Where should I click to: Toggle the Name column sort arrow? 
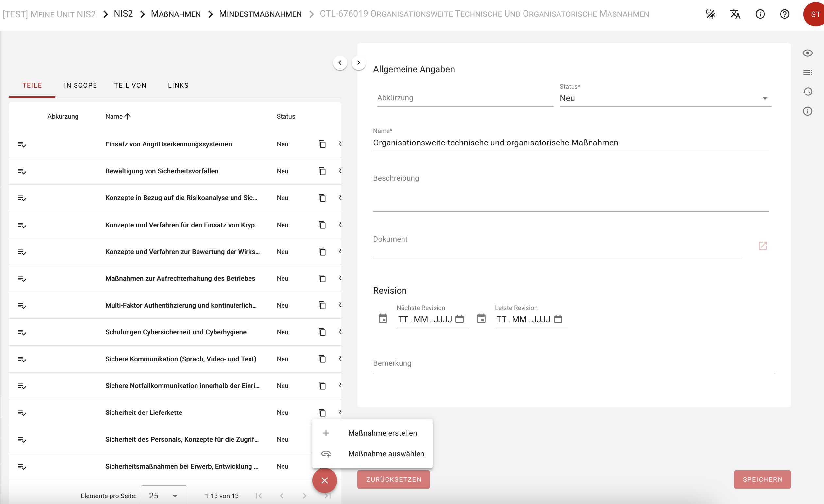click(x=128, y=116)
